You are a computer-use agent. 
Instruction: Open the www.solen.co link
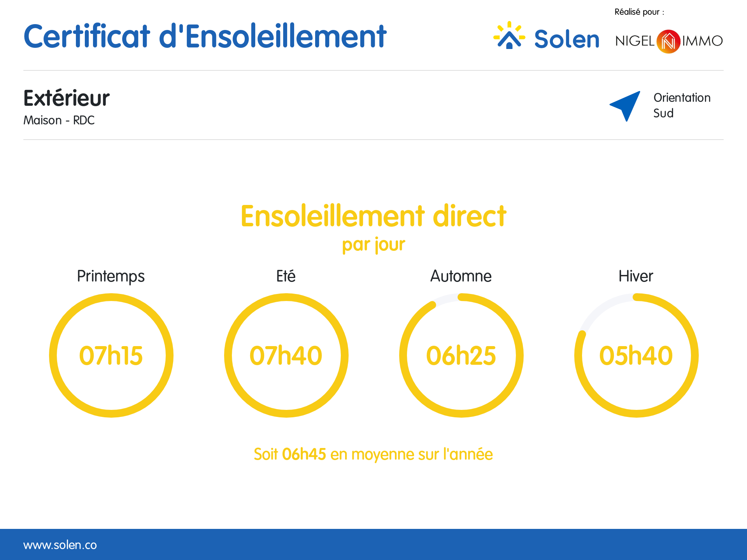pyautogui.click(x=60, y=545)
